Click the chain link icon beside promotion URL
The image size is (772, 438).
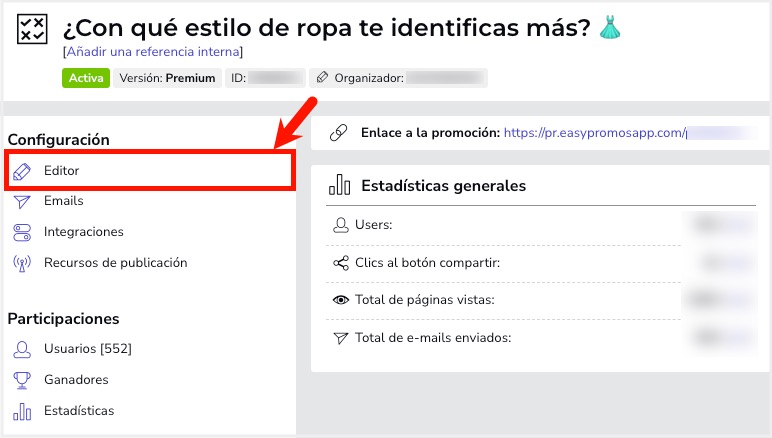(x=338, y=133)
